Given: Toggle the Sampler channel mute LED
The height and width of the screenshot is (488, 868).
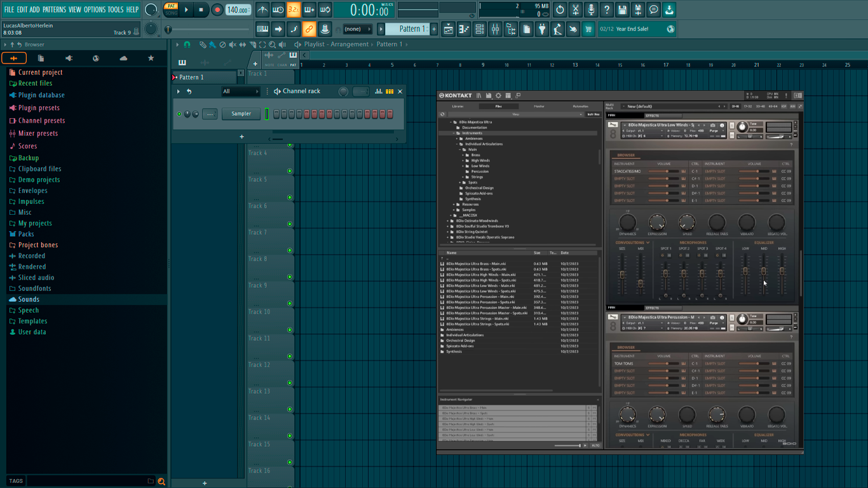Looking at the screenshot, I should click(179, 114).
